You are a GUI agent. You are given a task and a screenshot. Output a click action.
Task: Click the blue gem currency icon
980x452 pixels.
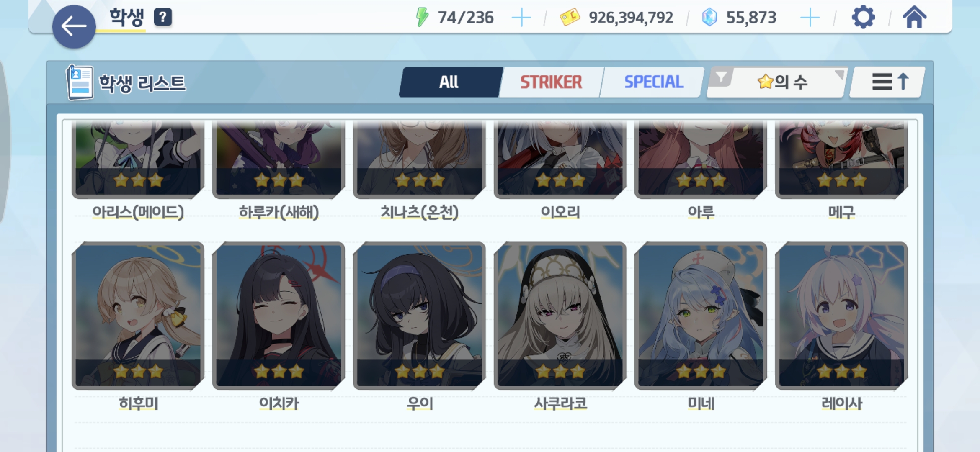(x=709, y=18)
